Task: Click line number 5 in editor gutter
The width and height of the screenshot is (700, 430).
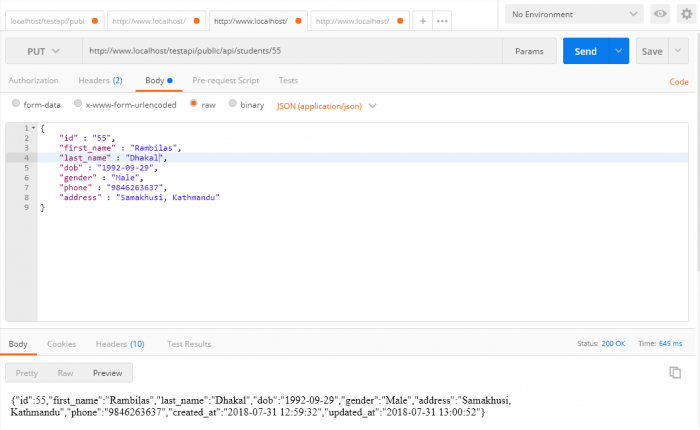Action: [26, 168]
